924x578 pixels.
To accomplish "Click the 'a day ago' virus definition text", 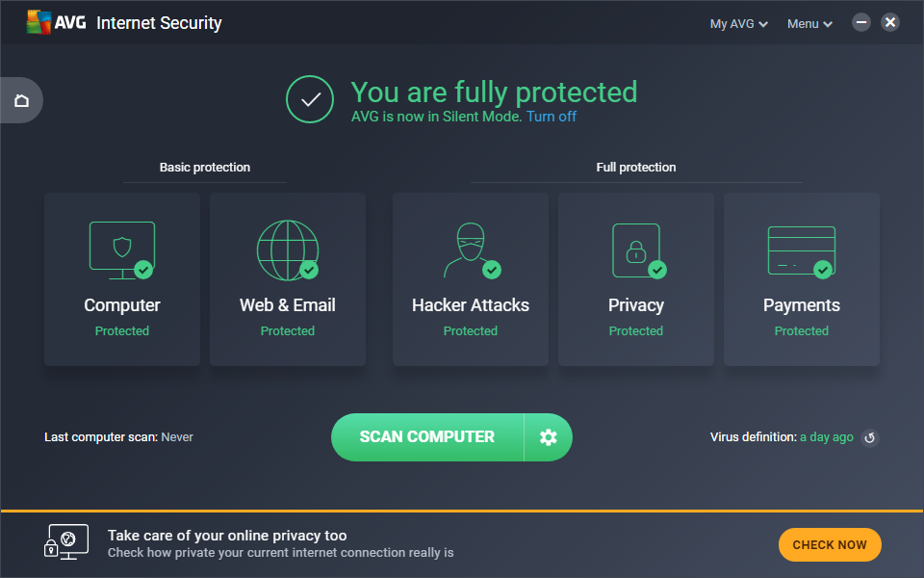I will (x=827, y=437).
